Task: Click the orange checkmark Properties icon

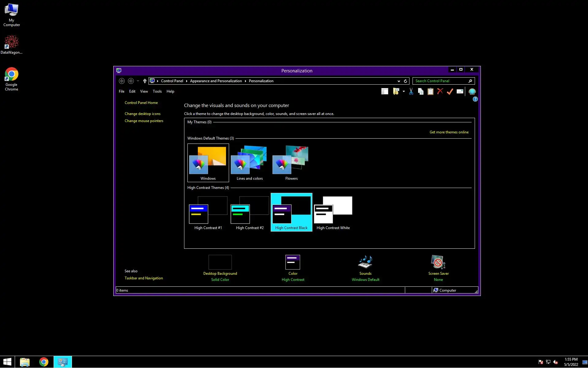Action: point(450,91)
